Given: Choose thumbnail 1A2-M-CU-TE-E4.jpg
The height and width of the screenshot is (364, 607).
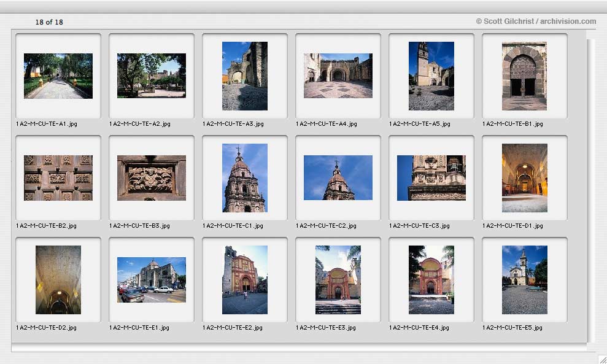Looking at the screenshot, I should (431, 279).
